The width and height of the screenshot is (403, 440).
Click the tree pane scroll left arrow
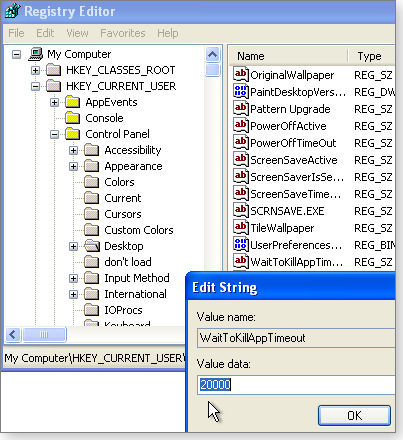(x=13, y=334)
